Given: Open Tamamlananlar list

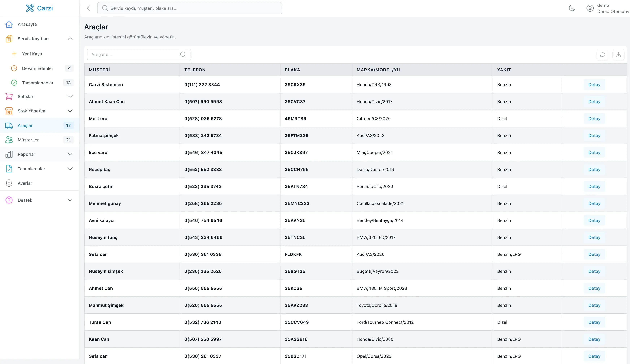Looking at the screenshot, I should [x=40, y=83].
